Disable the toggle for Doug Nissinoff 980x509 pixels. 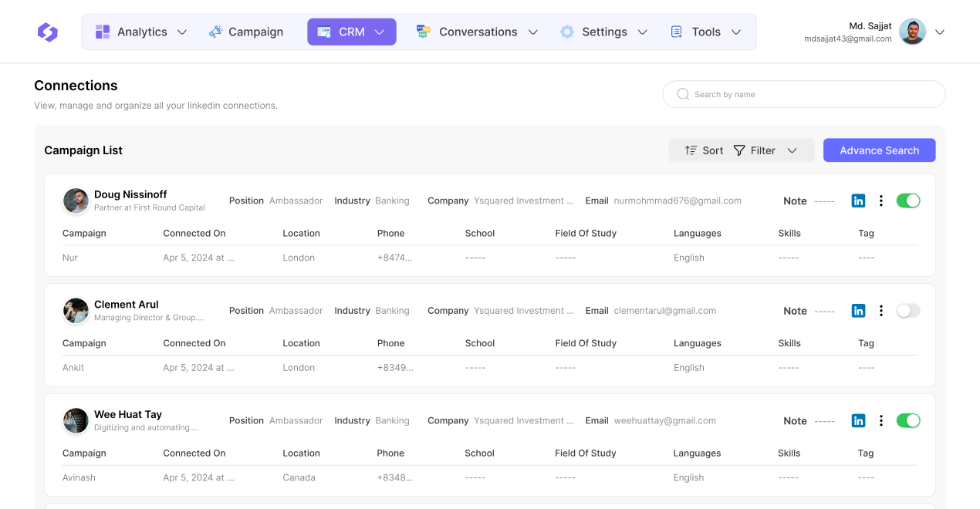pos(908,201)
